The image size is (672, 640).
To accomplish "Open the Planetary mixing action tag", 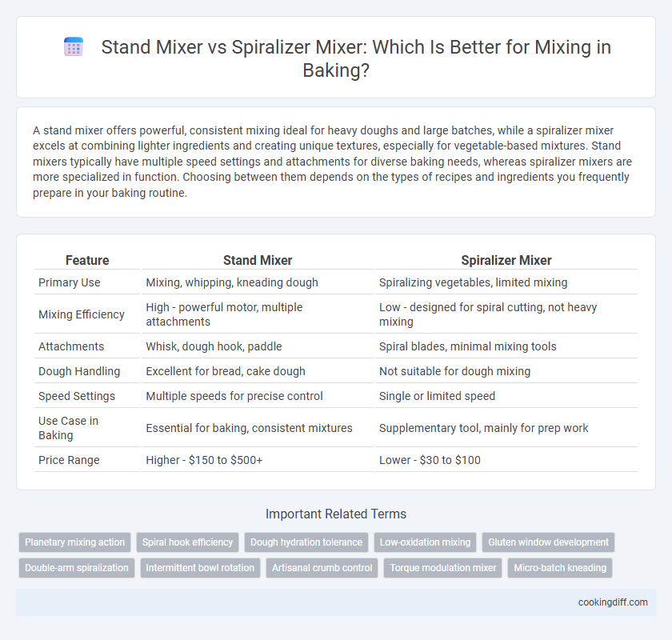I will pos(74,542).
